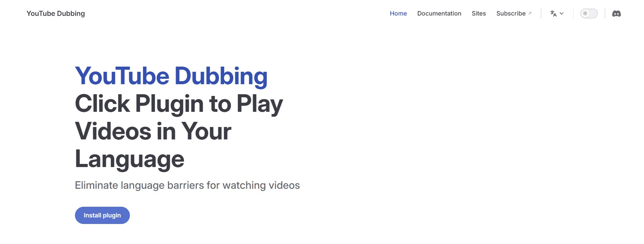This screenshot has width=644, height=244.
Task: Click the empty right side of theme switch
Action: click(593, 13)
